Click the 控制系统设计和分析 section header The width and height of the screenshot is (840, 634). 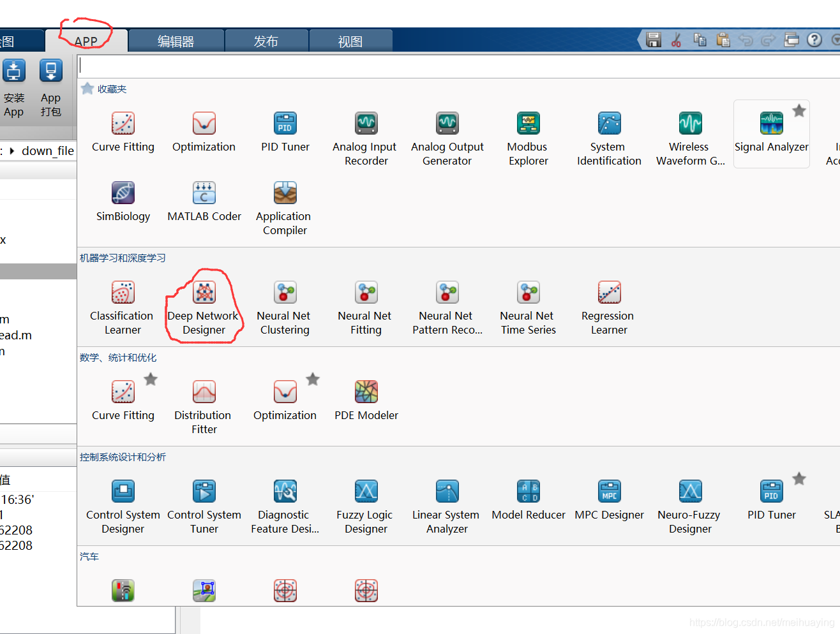123,457
